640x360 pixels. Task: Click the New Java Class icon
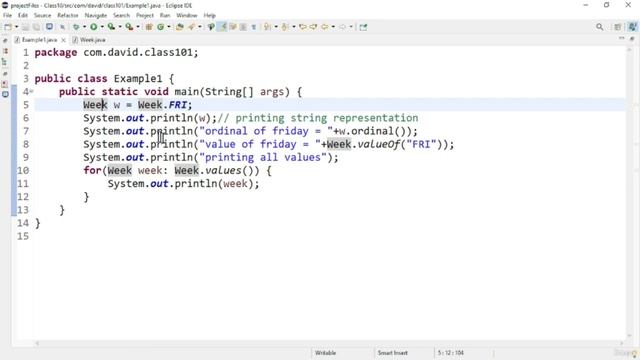tap(161, 27)
